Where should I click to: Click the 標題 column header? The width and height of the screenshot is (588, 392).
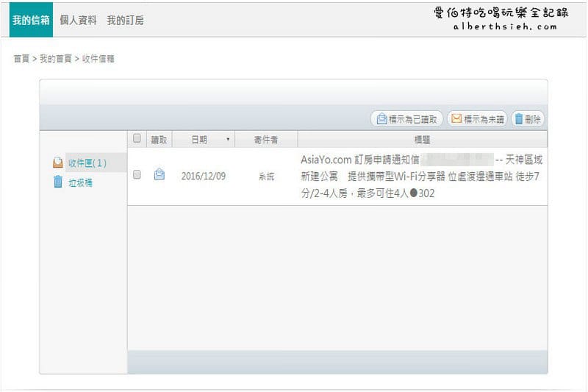[x=422, y=140]
